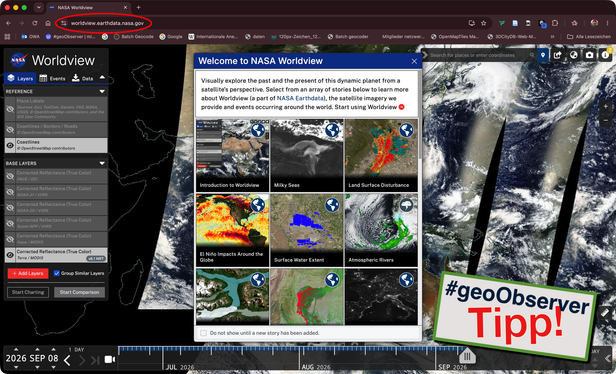The width and height of the screenshot is (616, 374).
Task: Switch to the Data tab
Action: (x=82, y=79)
